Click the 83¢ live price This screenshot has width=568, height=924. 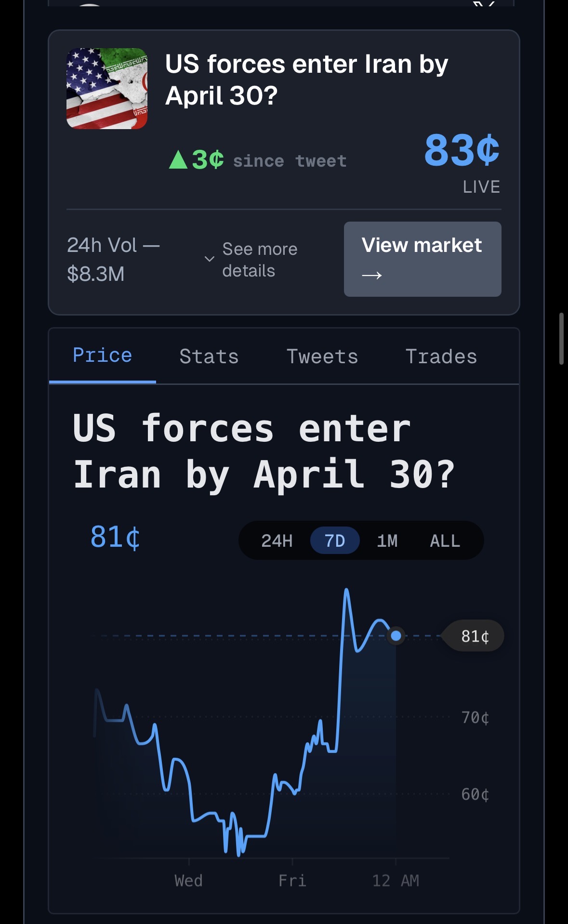[461, 150]
